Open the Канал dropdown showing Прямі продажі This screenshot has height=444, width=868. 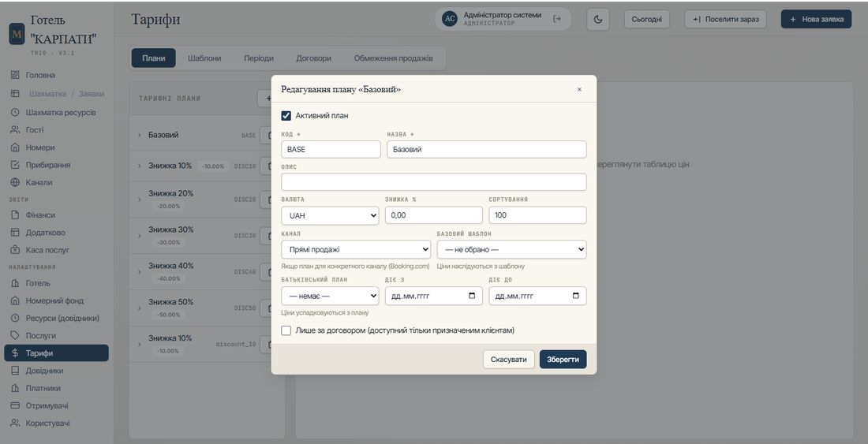coord(356,249)
